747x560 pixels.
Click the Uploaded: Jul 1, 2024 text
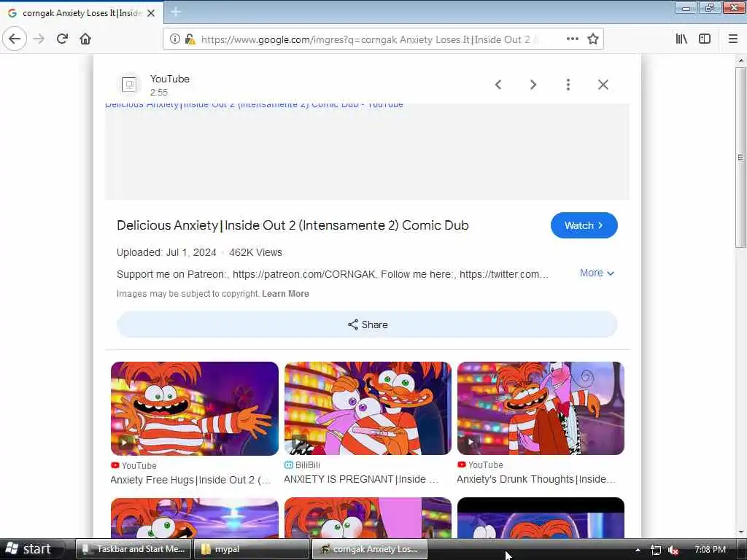(166, 253)
